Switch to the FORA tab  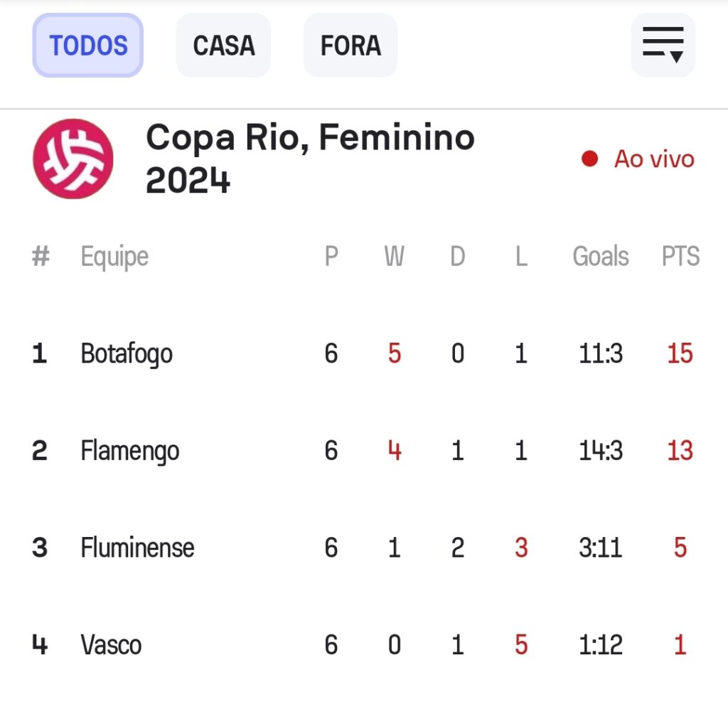350,45
